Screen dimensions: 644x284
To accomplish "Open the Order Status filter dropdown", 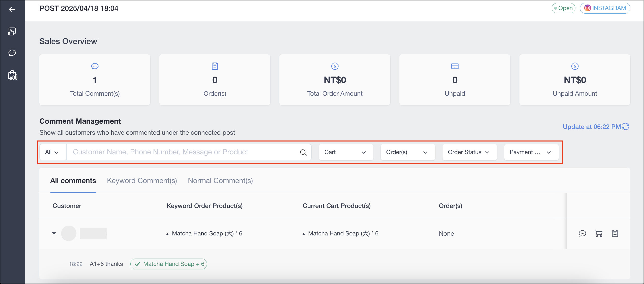I will click(x=470, y=152).
